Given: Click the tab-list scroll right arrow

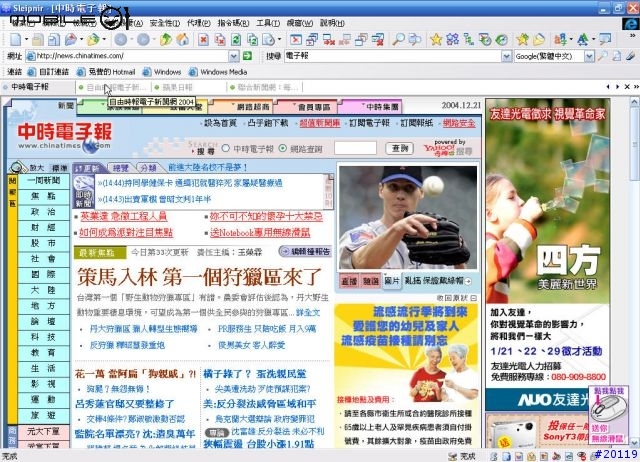Looking at the screenshot, I should tap(617, 87).
